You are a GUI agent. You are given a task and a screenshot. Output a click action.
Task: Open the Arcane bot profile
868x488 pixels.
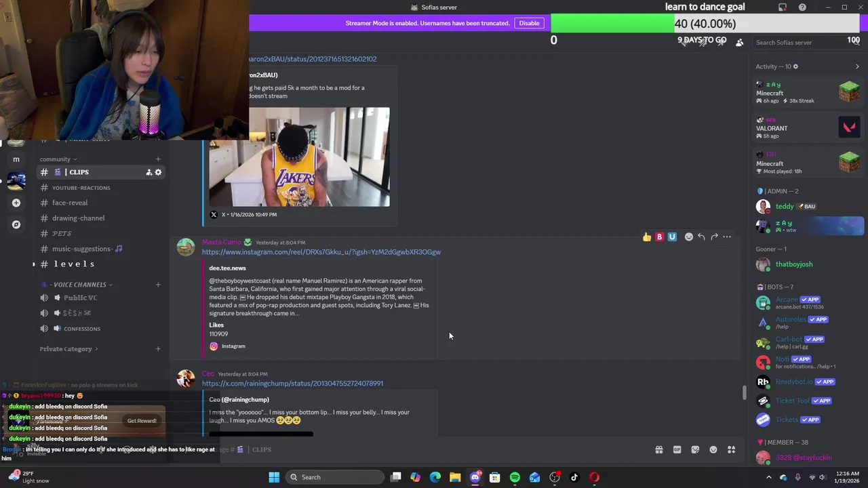(x=810, y=303)
